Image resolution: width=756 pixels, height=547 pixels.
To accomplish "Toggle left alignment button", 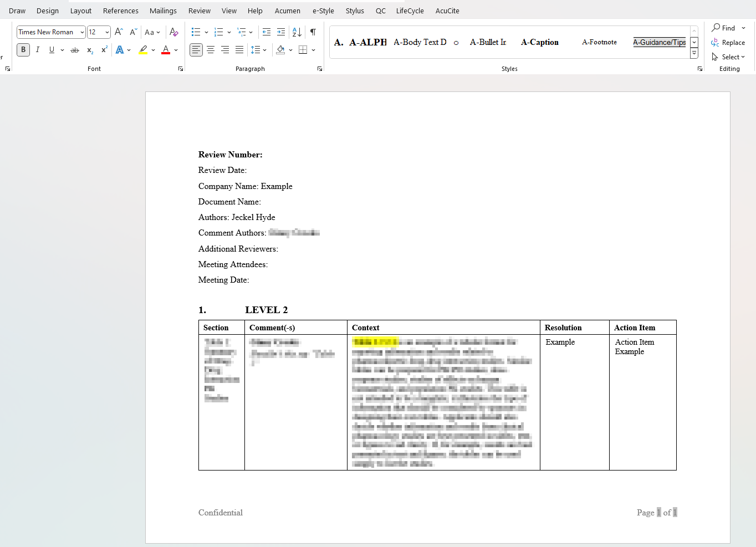I will (196, 50).
